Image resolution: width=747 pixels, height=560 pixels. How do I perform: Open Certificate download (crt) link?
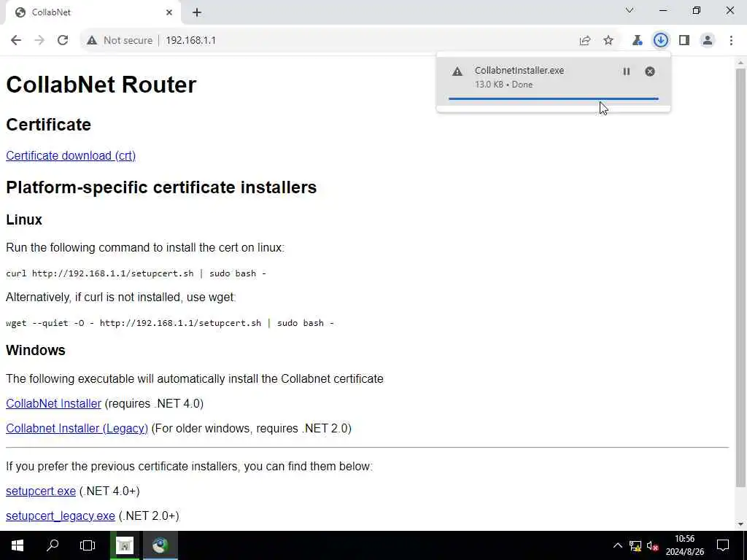pyautogui.click(x=71, y=156)
